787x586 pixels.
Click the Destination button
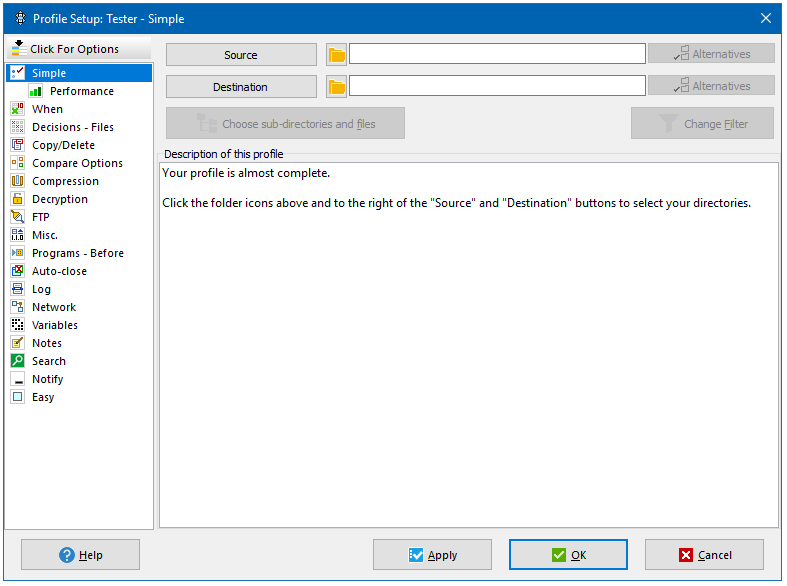coord(241,87)
